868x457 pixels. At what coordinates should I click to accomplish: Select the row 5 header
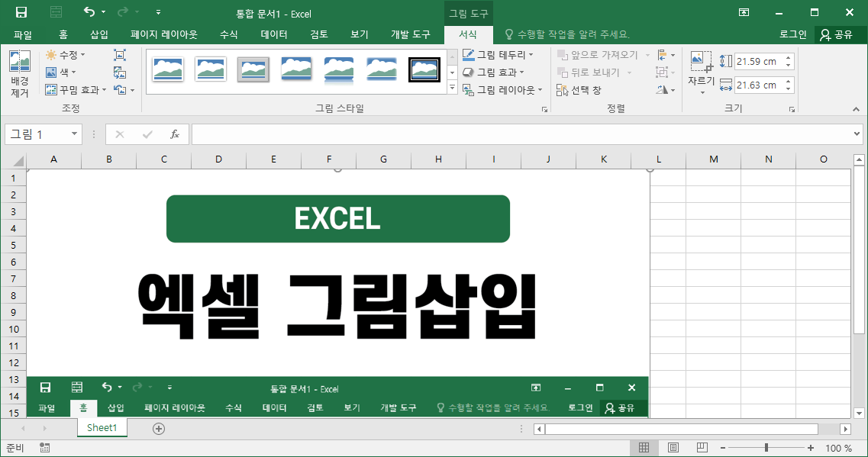[13, 245]
